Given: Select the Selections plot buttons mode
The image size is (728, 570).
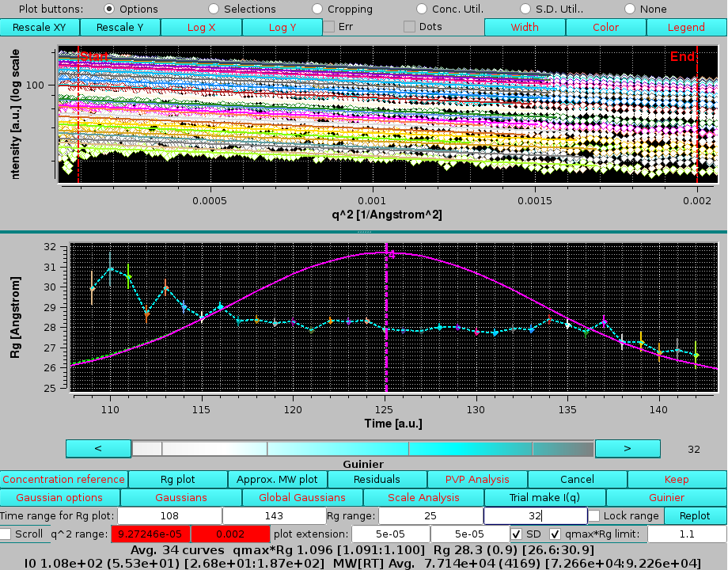Looking at the screenshot, I should pos(213,9).
